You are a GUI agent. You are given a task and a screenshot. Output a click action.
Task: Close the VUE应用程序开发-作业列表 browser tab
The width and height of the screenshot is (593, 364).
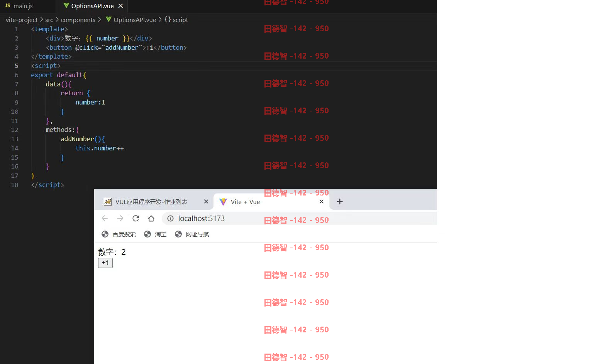click(x=206, y=202)
